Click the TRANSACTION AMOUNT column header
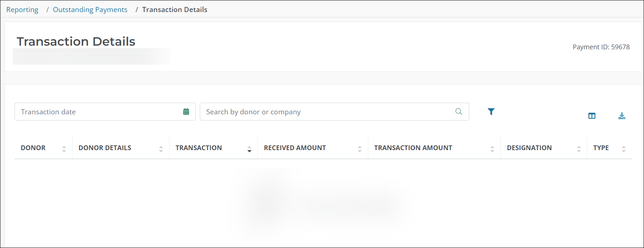This screenshot has width=644, height=248. (413, 148)
